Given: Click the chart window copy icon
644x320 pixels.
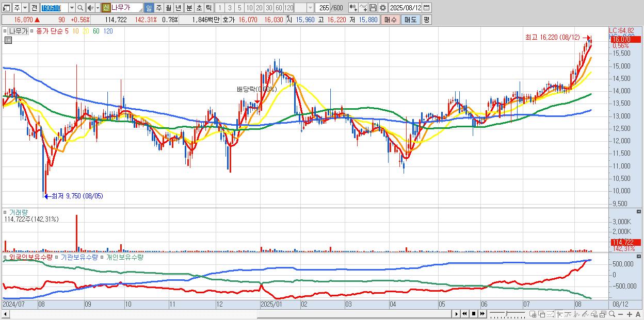Looking at the screenshot, I should 603,314.
